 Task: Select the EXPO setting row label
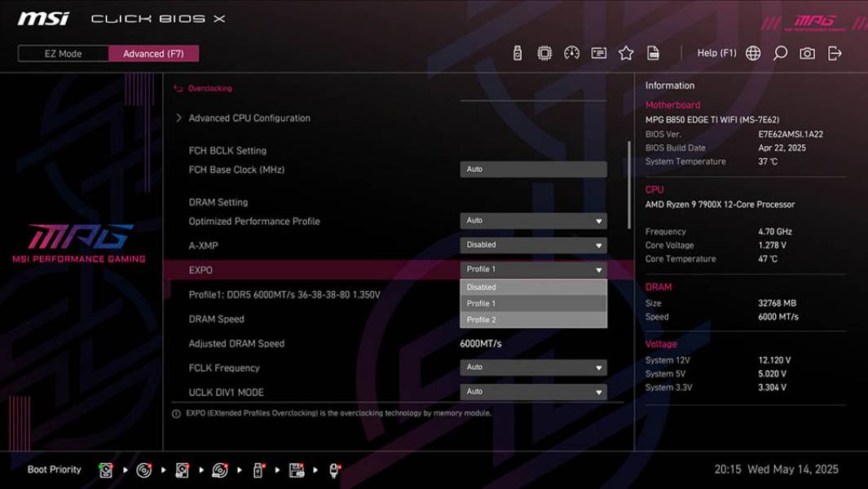point(200,271)
